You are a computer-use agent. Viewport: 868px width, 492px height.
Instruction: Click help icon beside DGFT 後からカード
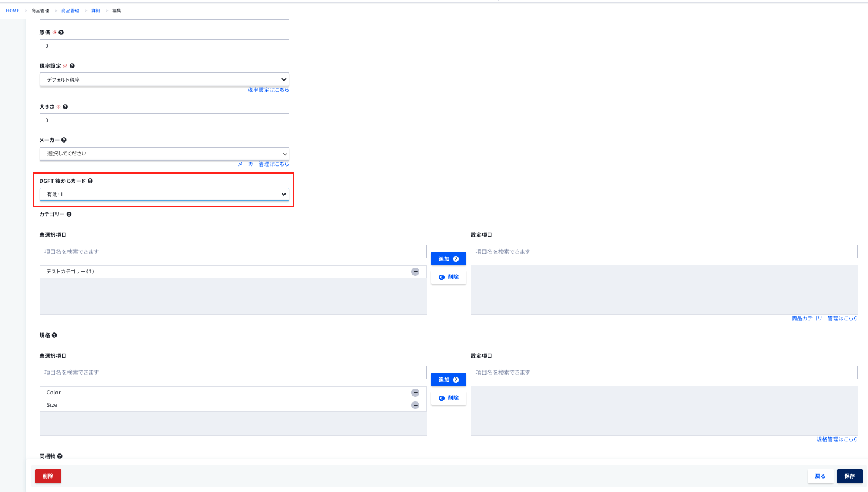90,181
